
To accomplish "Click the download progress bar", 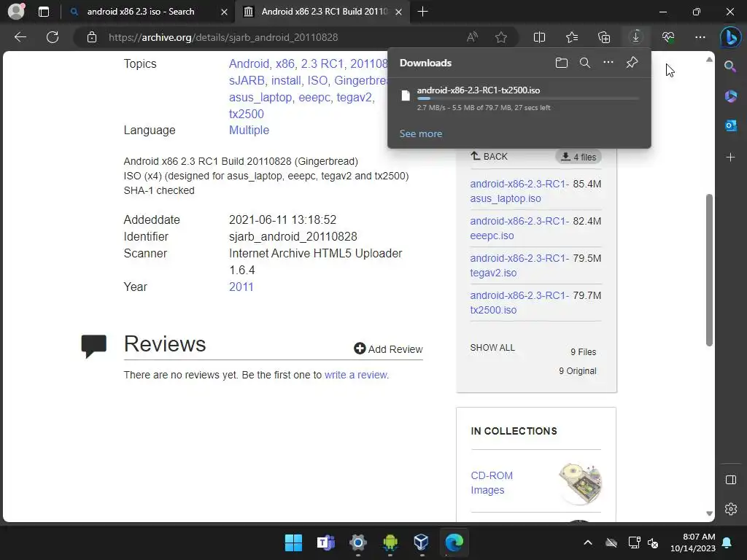I will pos(528,98).
